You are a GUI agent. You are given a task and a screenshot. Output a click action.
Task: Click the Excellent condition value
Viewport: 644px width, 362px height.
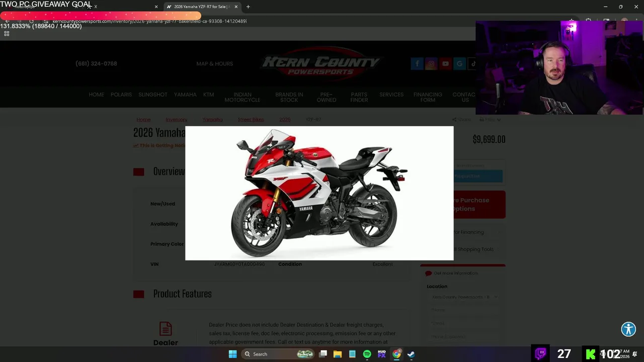(x=382, y=264)
